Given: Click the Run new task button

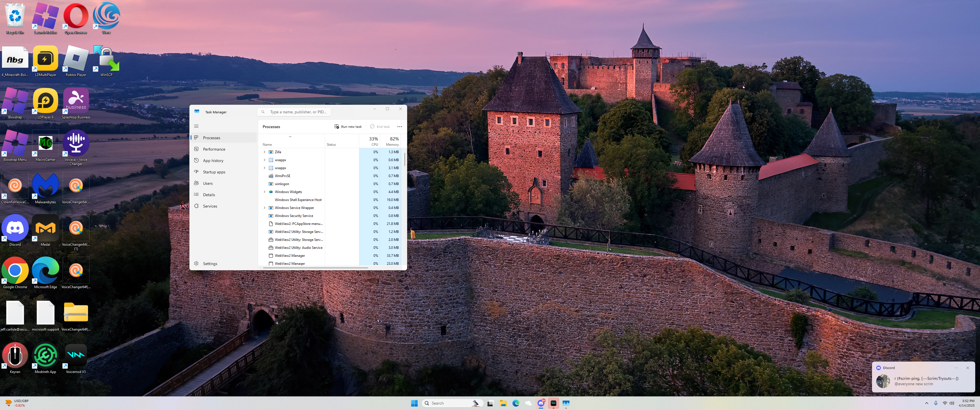Looking at the screenshot, I should pyautogui.click(x=348, y=127).
